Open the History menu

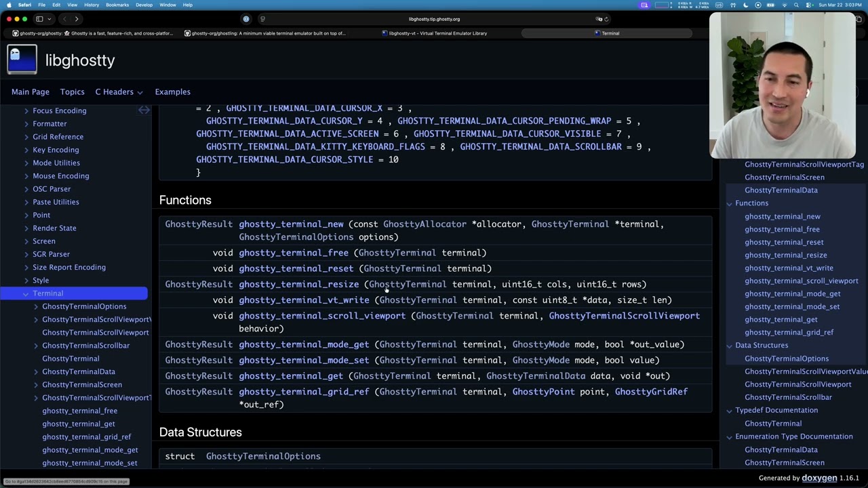[92, 5]
